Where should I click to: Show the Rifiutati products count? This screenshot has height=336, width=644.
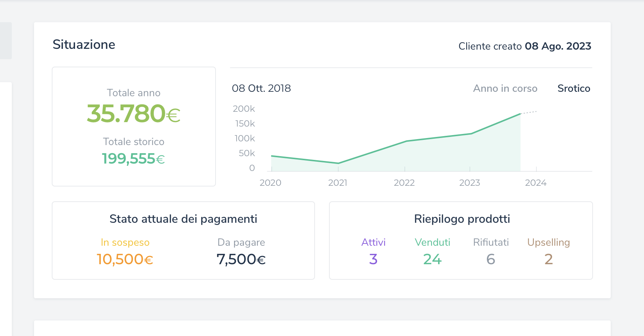(x=491, y=259)
